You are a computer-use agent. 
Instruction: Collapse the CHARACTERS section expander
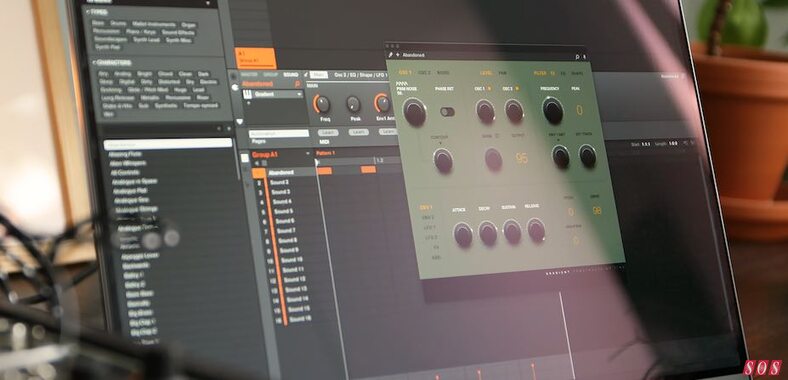[x=94, y=62]
